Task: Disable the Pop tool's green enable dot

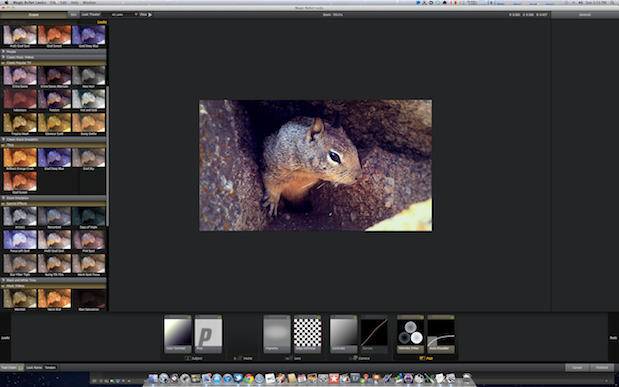Action: pos(220,317)
